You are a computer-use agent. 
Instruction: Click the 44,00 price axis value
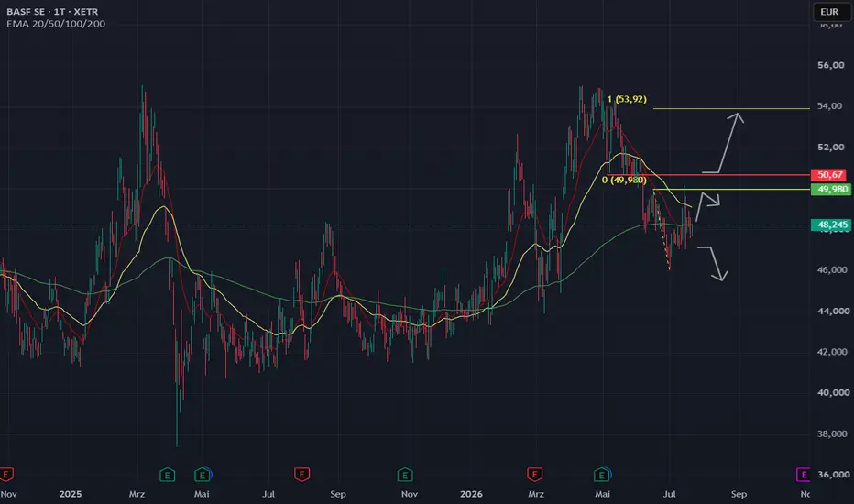click(x=832, y=312)
